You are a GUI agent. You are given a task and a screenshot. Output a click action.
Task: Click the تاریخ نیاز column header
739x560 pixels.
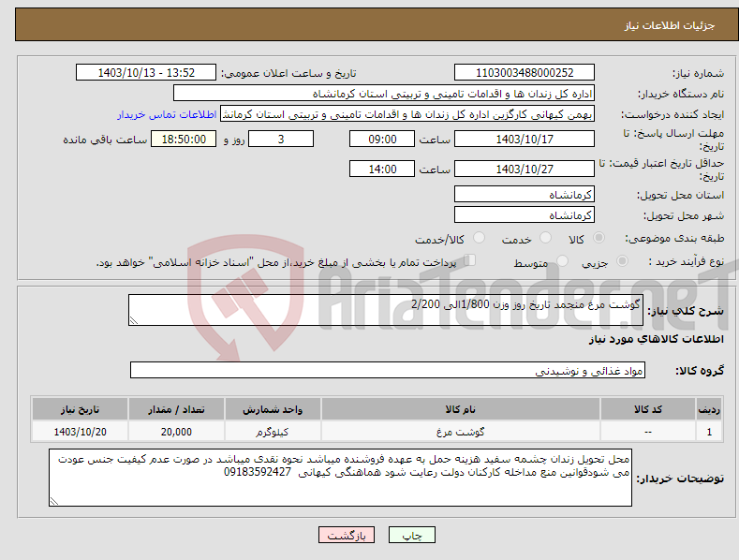(81, 409)
